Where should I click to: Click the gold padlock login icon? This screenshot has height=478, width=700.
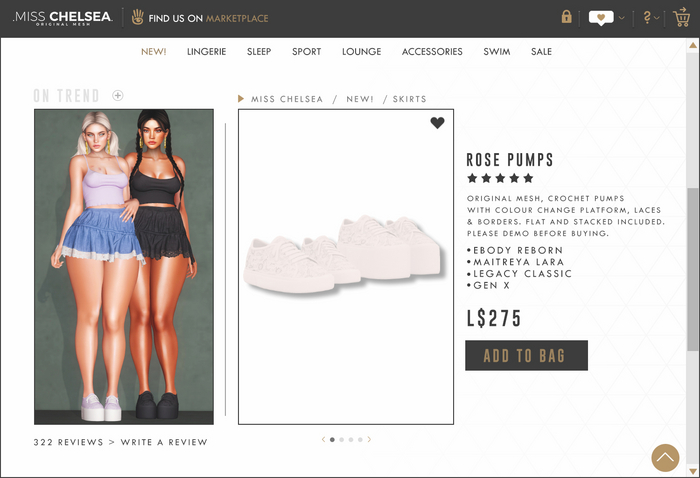click(x=567, y=17)
